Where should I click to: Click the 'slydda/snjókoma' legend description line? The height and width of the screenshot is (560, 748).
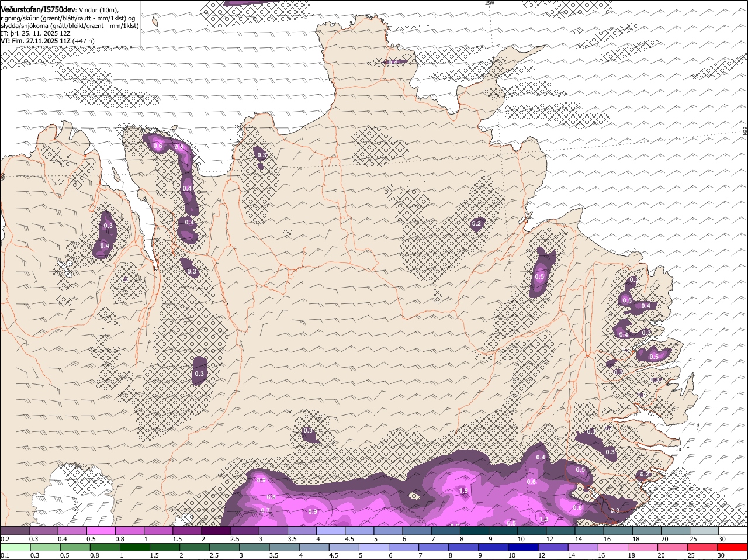pyautogui.click(x=70, y=26)
